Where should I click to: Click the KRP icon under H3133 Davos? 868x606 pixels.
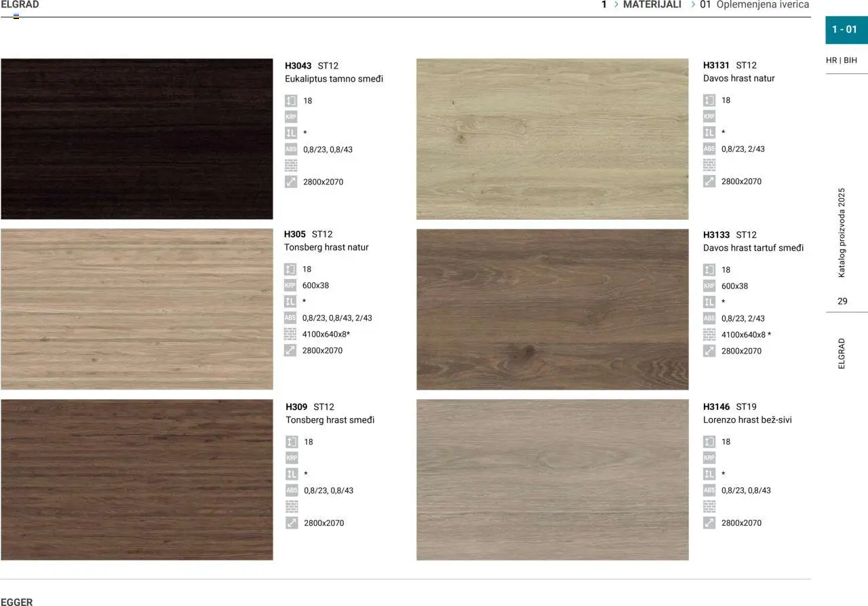point(709,286)
